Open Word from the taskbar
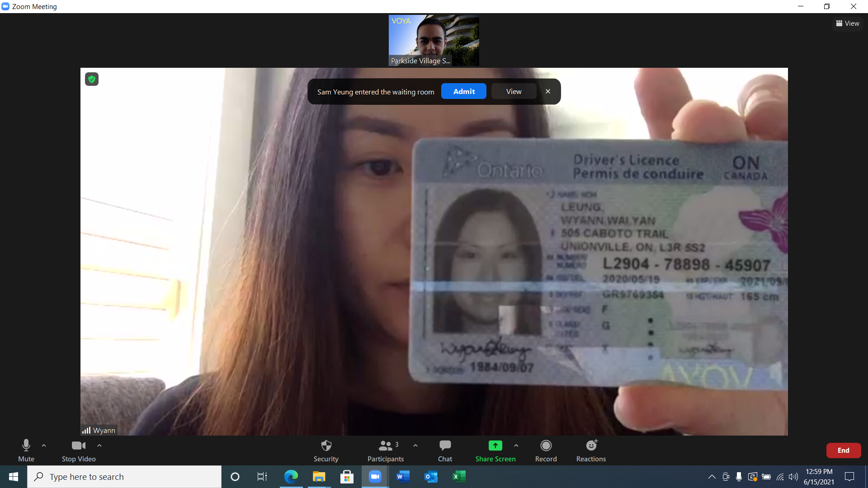 [403, 477]
